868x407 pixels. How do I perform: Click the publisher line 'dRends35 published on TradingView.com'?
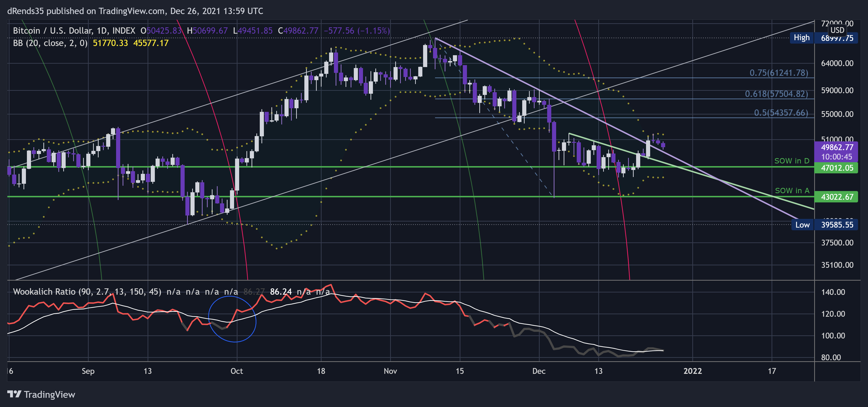click(86, 11)
